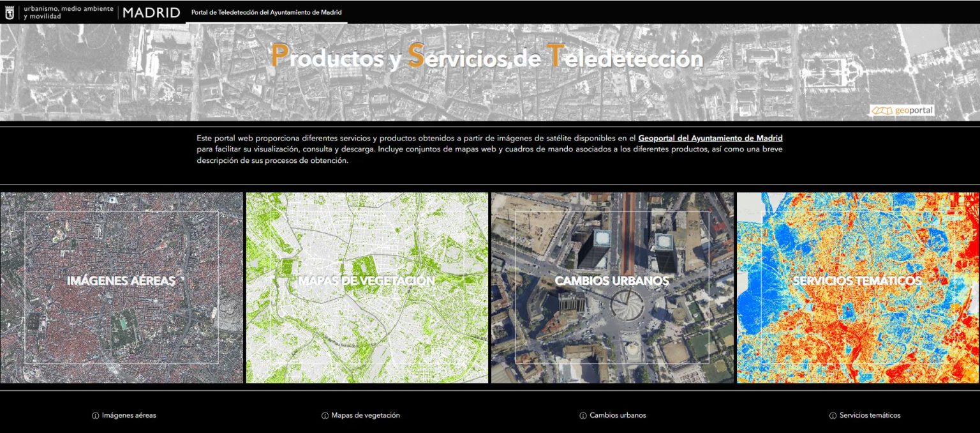This screenshot has height=433, width=980.
Task: Open the SERVICIOS TEMÁTICOS heat map tile
Action: [x=857, y=287]
